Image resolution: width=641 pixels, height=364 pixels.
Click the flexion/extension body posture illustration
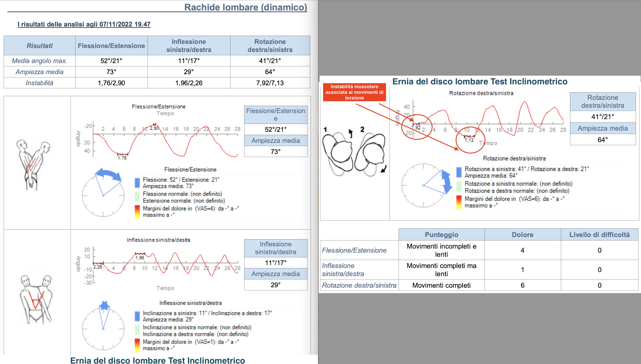pos(33,165)
